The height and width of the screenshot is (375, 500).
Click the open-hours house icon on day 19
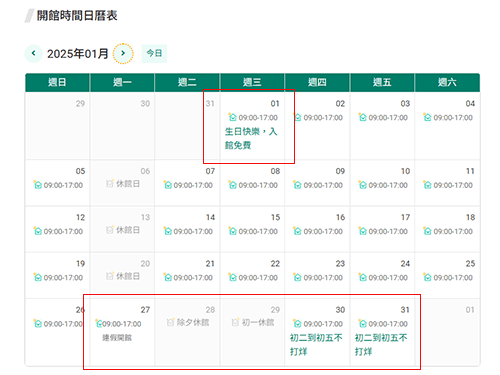pyautogui.click(x=38, y=278)
